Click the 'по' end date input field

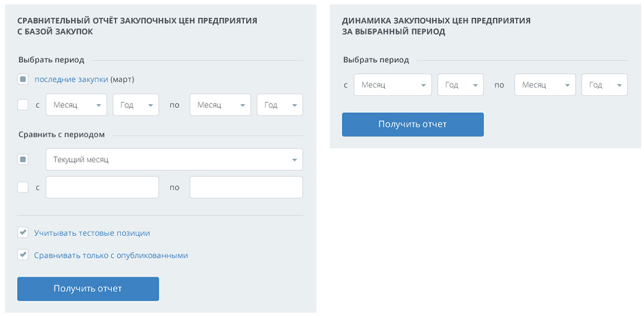pos(246,187)
